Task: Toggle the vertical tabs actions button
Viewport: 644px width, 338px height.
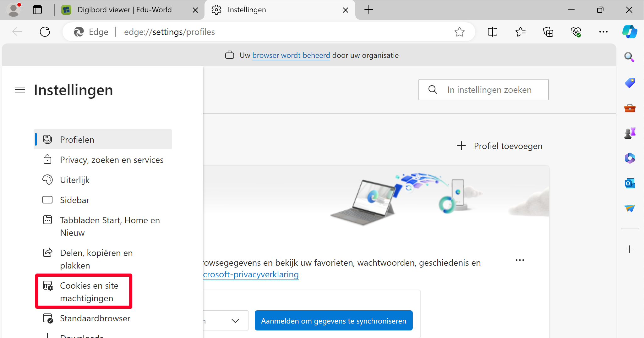Action: pyautogui.click(x=37, y=10)
